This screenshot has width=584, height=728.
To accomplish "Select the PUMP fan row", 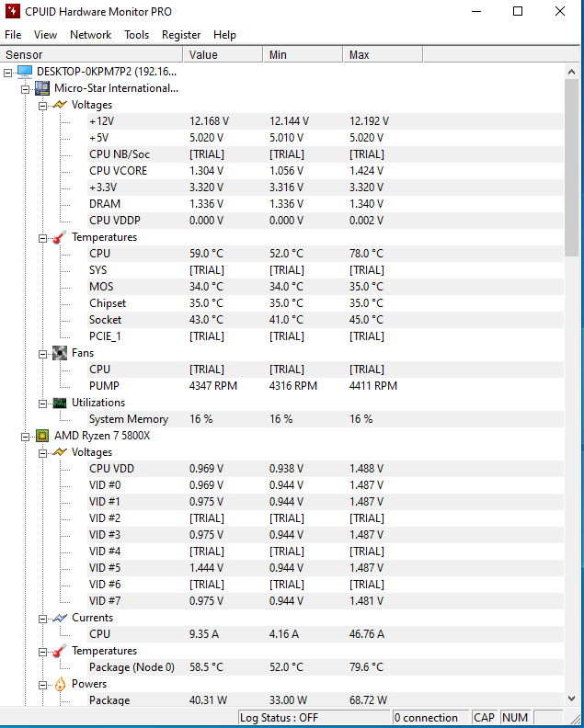I will point(326,386).
